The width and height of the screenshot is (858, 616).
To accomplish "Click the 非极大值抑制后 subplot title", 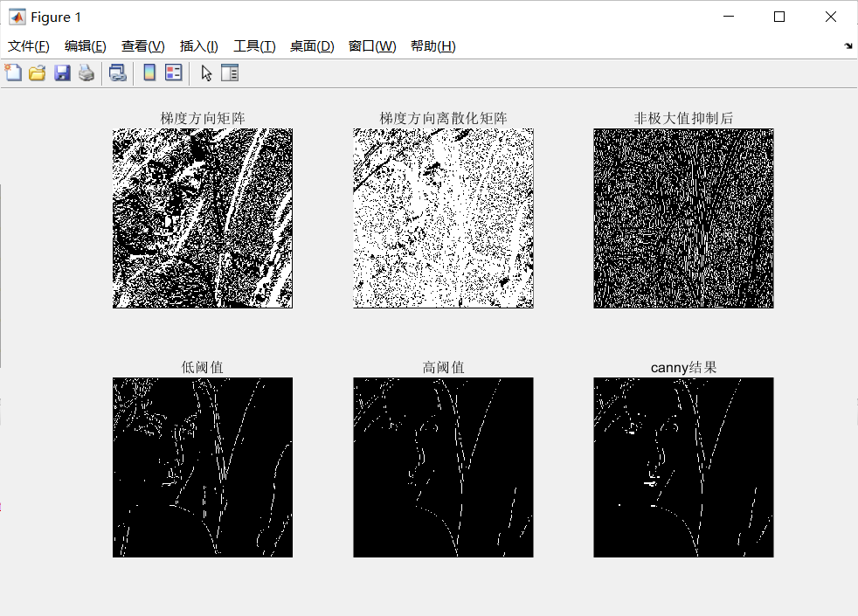I will click(683, 117).
